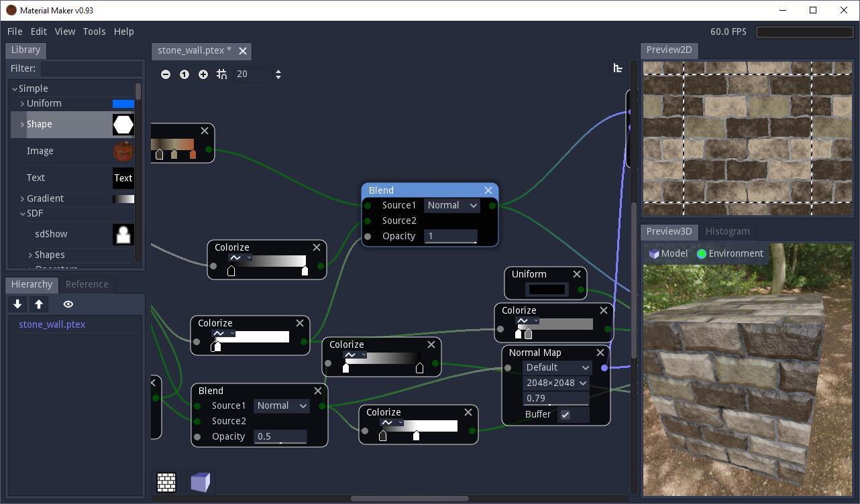The width and height of the screenshot is (860, 504).
Task: Select stone_wall.ptex in the Hierarchy list
Action: pos(52,324)
